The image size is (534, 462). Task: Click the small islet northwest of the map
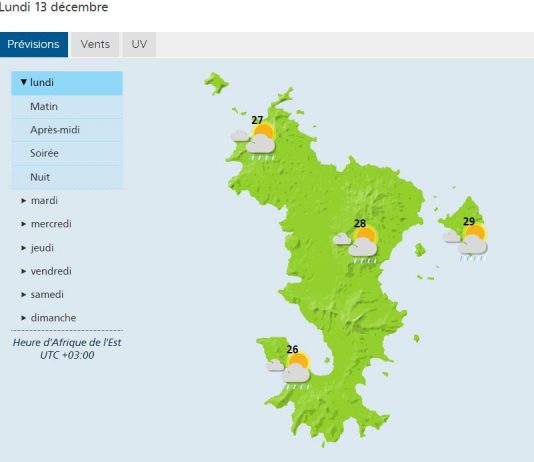[216, 83]
